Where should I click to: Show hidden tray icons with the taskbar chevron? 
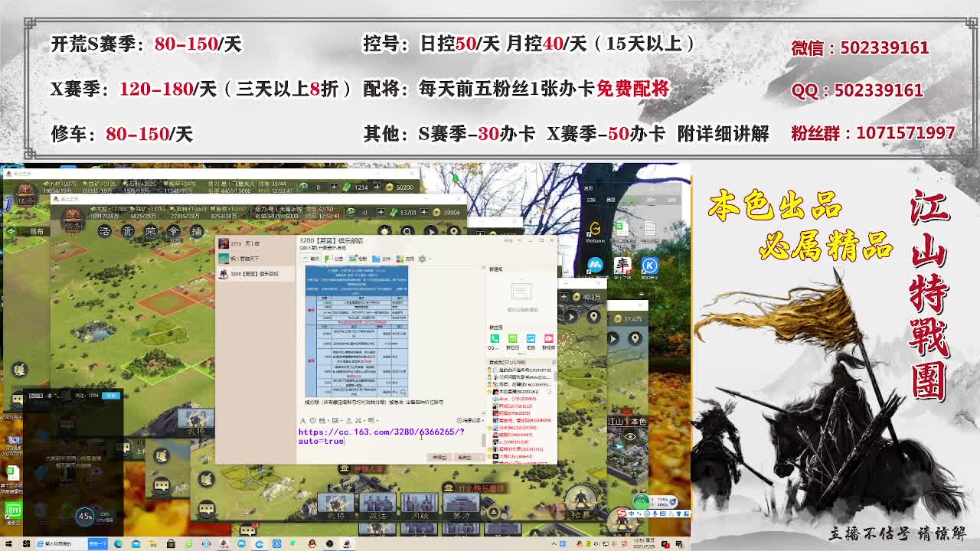point(554,543)
